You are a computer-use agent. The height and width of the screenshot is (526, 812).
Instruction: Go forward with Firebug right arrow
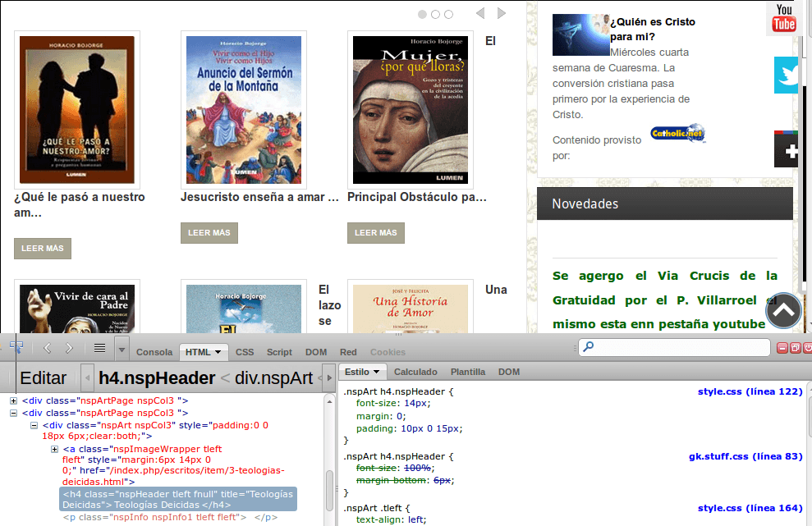coord(69,349)
